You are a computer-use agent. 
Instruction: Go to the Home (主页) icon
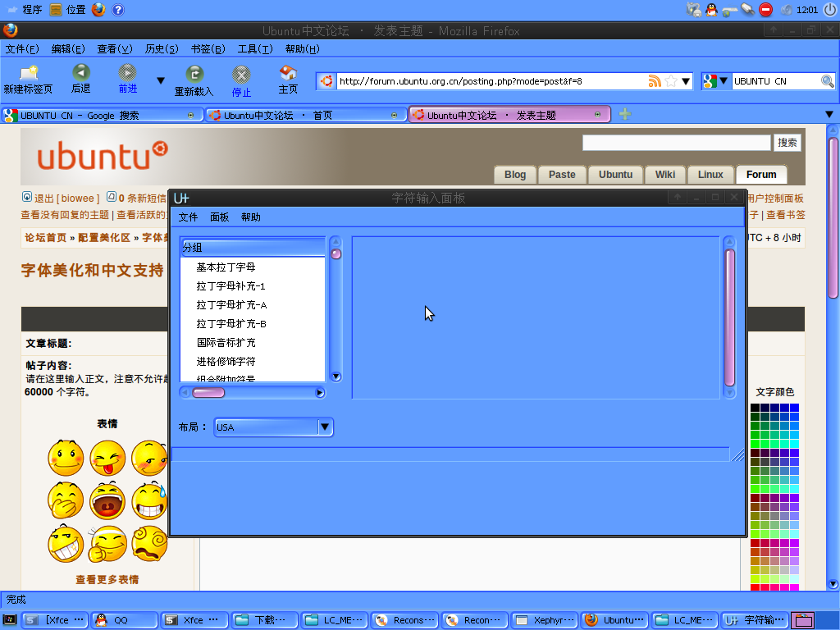pyautogui.click(x=288, y=73)
